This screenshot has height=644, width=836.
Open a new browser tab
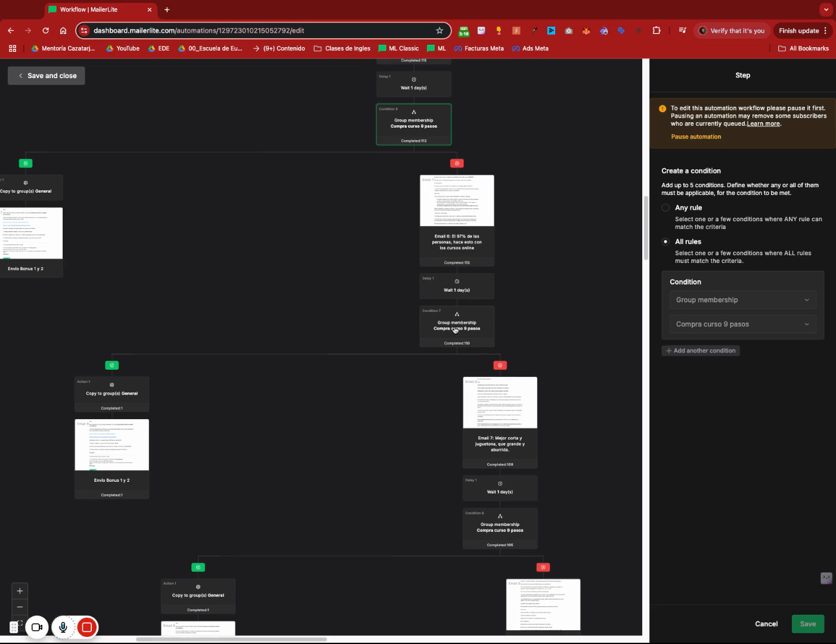click(x=167, y=10)
